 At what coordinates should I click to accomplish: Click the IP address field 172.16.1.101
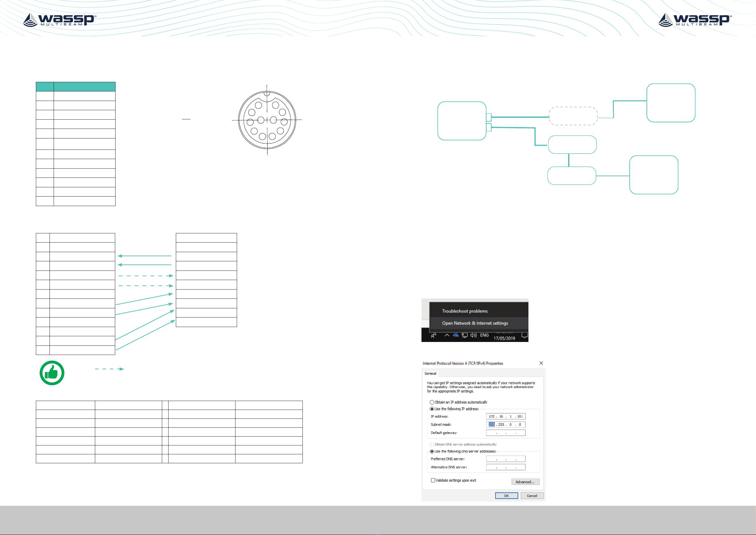(x=506, y=416)
